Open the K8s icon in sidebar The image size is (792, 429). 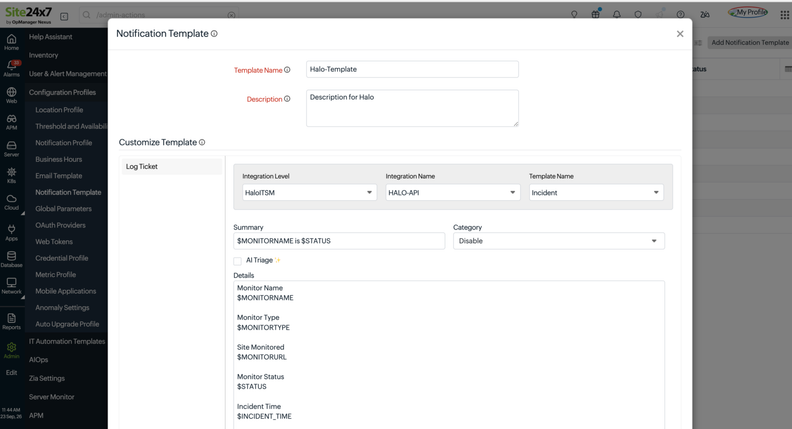pos(11,175)
